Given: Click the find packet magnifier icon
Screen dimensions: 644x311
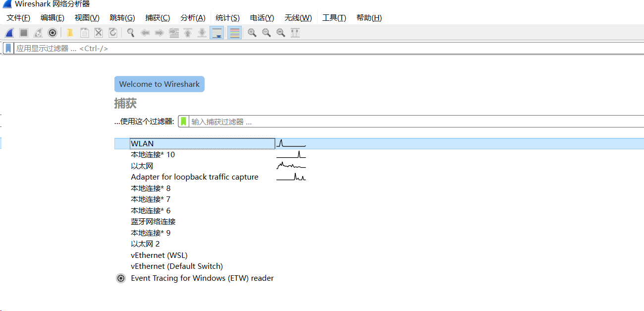Looking at the screenshot, I should click(x=131, y=33).
